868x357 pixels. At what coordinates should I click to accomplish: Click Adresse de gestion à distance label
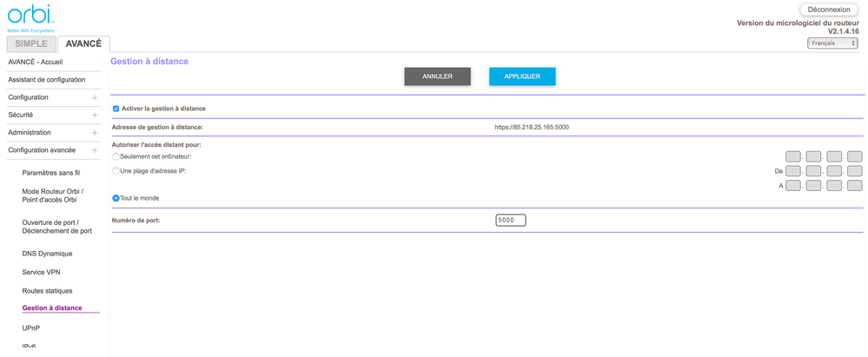[x=158, y=128]
